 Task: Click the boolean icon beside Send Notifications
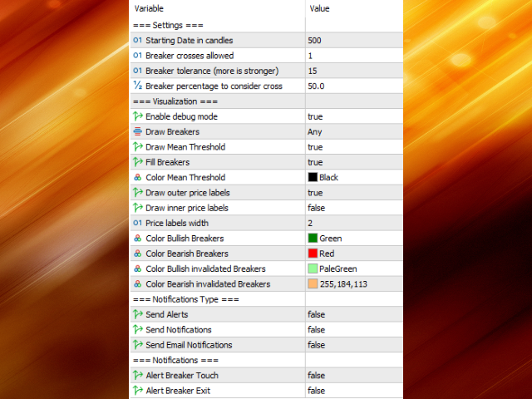point(137,329)
